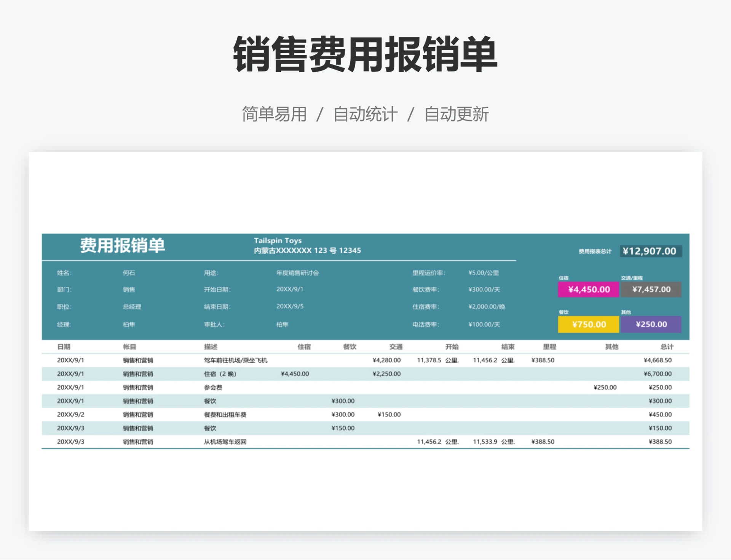Click the gray 交通/里程 ¥7,457.00 box
Viewport: 731px width, 560px height.
651,290
